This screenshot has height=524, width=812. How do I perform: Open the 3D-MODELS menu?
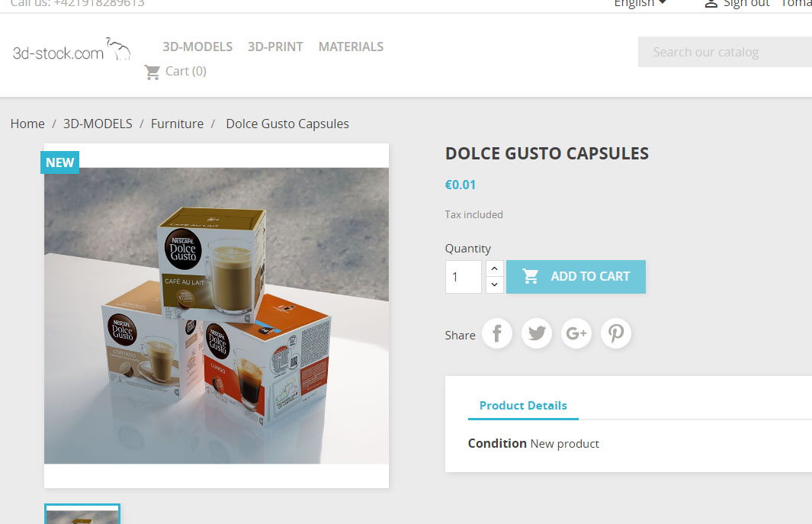click(x=197, y=47)
